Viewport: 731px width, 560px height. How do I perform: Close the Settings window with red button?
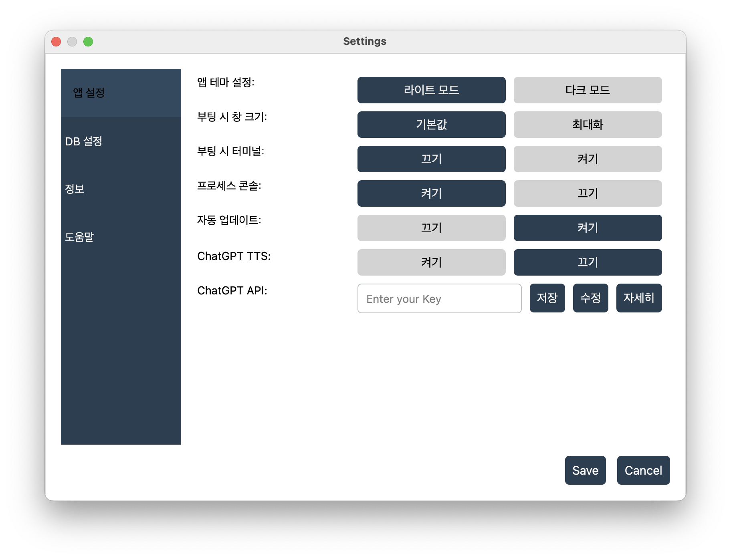coord(56,42)
